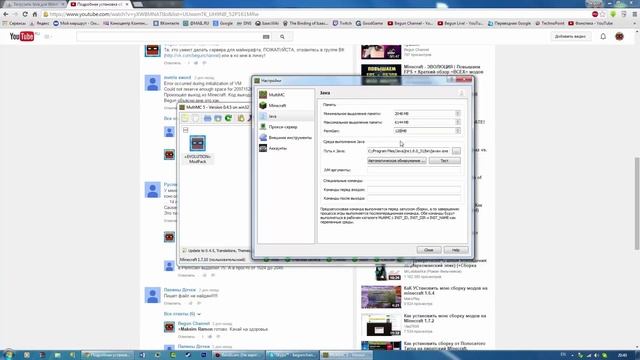This screenshot has height=360, width=640.
Task: Click the browser page vertical scrollbar
Action: [637, 203]
